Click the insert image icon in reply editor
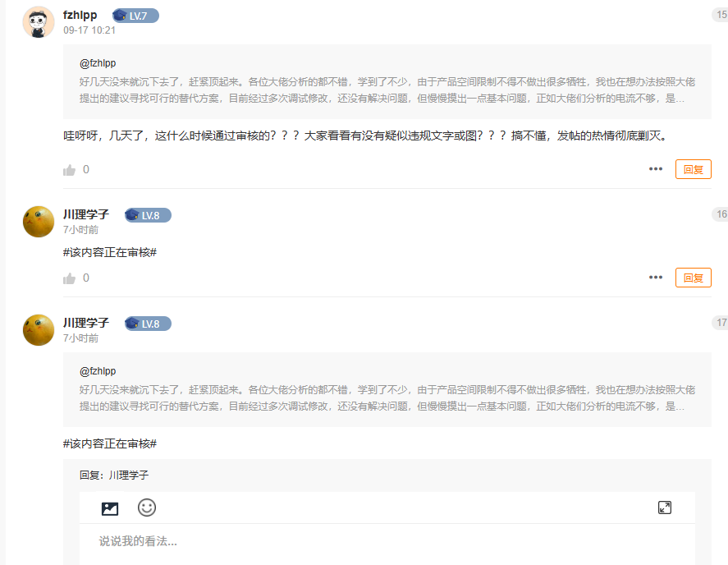Image resolution: width=728 pixels, height=565 pixels. point(110,508)
